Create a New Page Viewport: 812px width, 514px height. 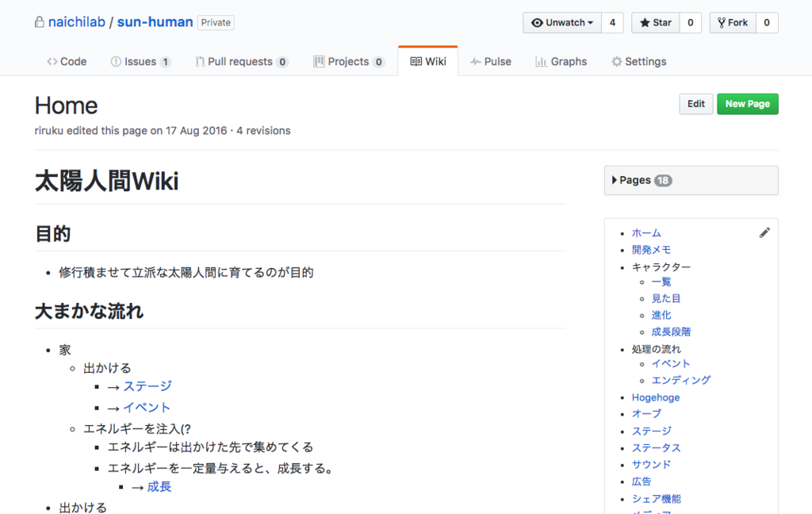pos(748,104)
